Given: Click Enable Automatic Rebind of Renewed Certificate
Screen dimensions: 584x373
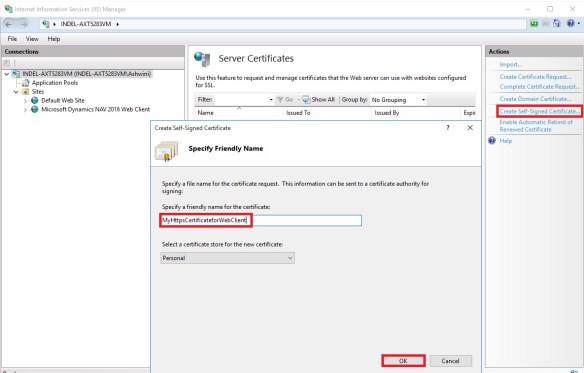Looking at the screenshot, I should tap(536, 126).
